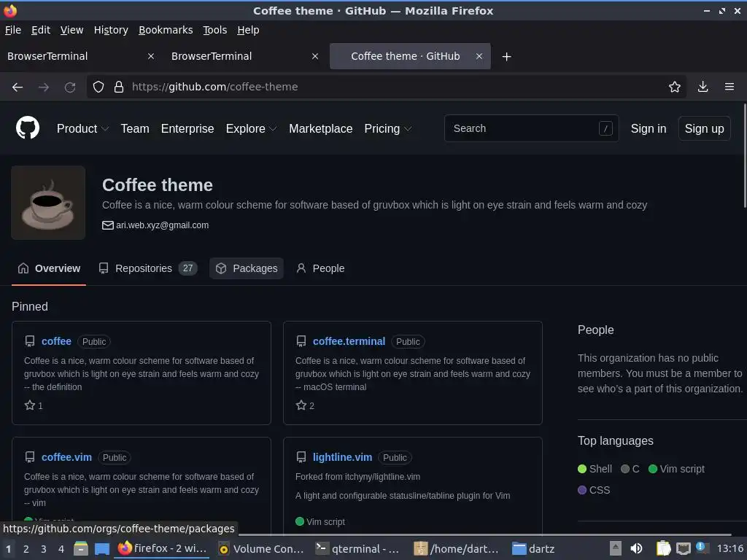Open the Packages tab
The image size is (747, 560).
point(247,268)
